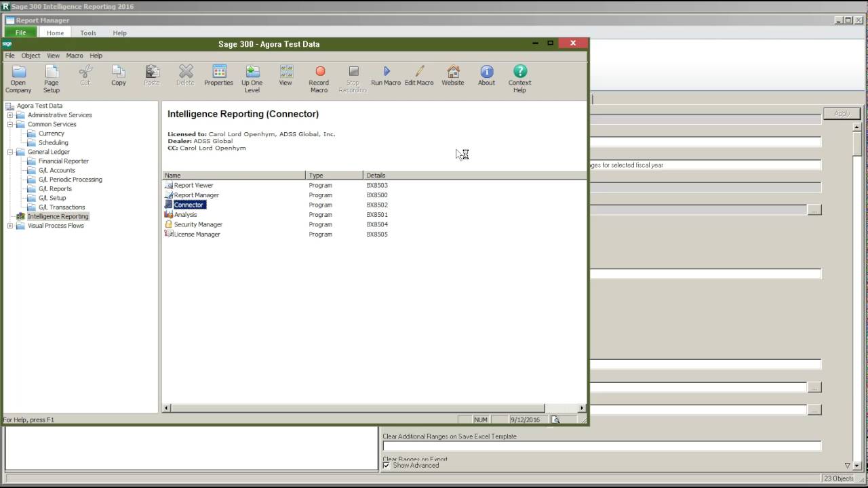The width and height of the screenshot is (868, 488).
Task: Click status bar date 9/12/2016
Action: pyautogui.click(x=526, y=420)
